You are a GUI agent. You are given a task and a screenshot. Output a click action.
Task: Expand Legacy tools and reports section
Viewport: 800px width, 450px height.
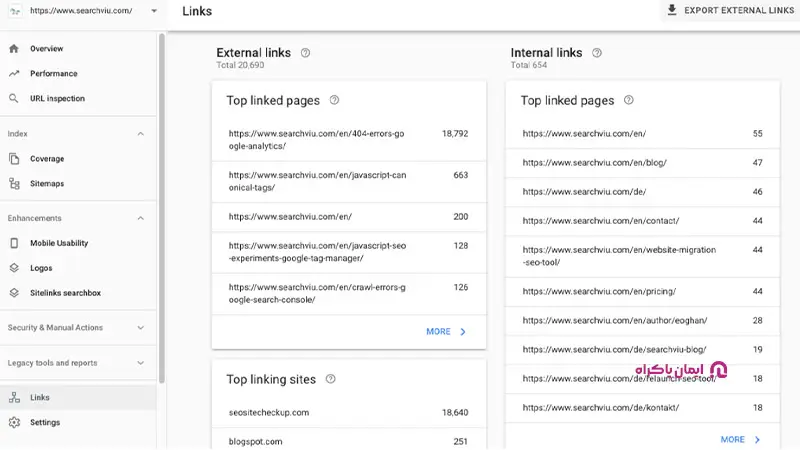[x=140, y=363]
